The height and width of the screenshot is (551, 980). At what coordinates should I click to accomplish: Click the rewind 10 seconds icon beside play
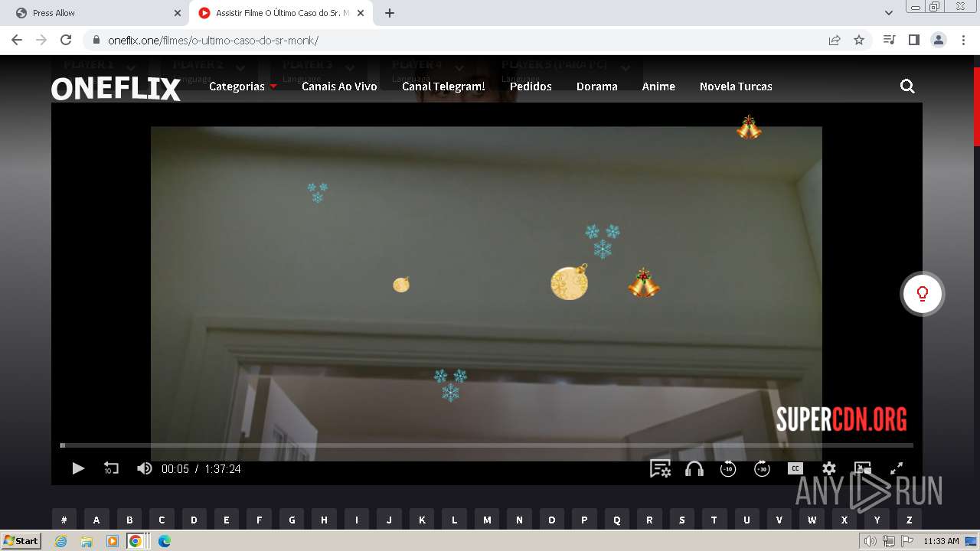tap(111, 468)
